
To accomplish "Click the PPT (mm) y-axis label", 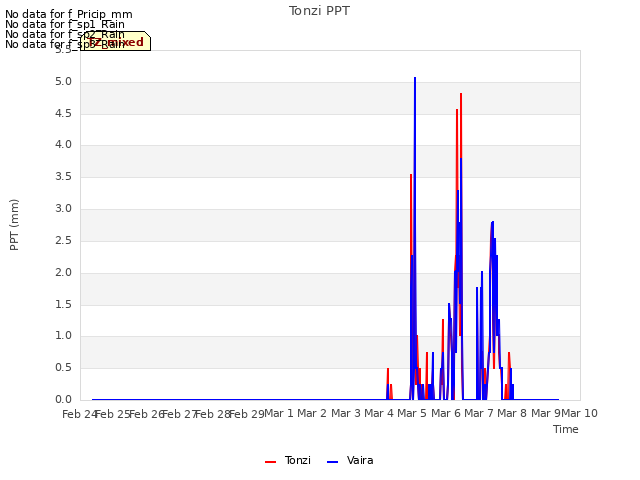I will tap(14, 224).
